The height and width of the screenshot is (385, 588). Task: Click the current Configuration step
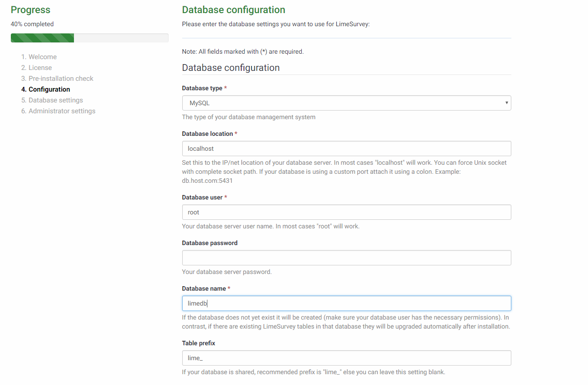click(49, 89)
